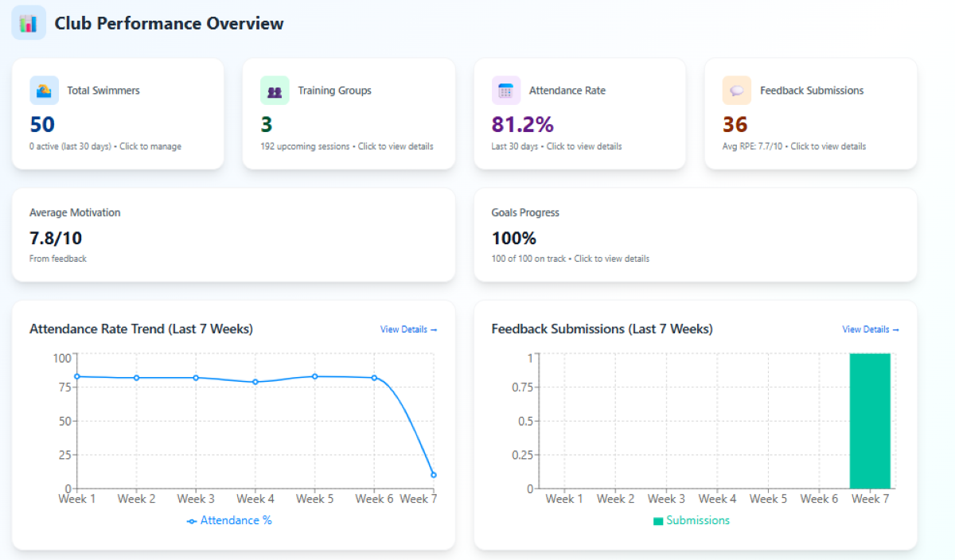Viewport: 955px width, 560px height.
Task: Click the speech bubble icon on Feedback Submissions
Action: pos(737,91)
